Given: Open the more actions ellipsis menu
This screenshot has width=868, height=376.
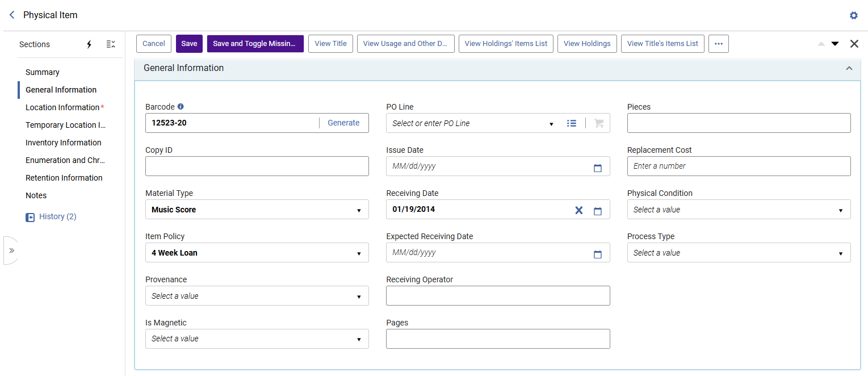Looking at the screenshot, I should click(x=719, y=44).
